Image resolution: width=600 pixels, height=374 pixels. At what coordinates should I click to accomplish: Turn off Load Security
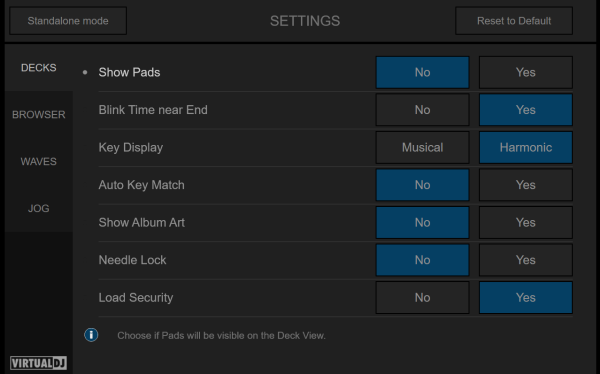422,297
